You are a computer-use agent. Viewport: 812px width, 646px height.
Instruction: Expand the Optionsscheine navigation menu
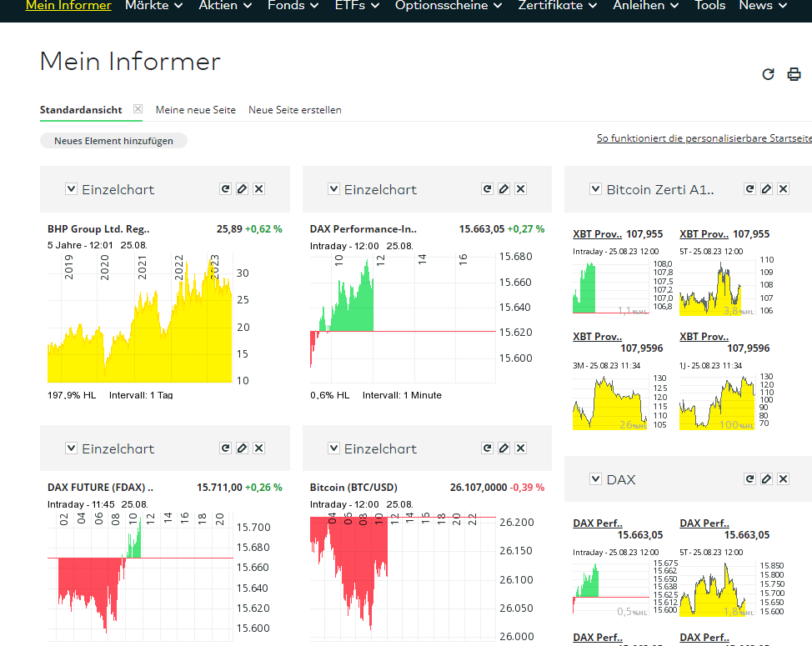(x=448, y=5)
